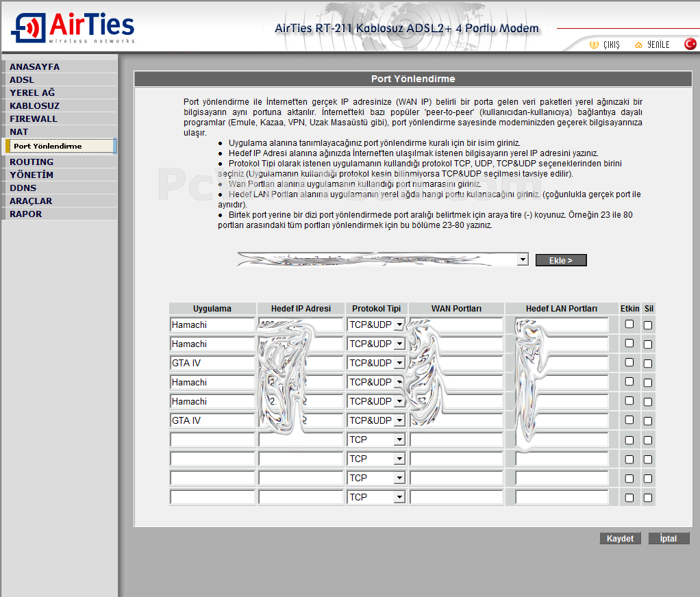The image size is (700, 597).
Task: Tick Sil checkbox for second Hamachi row
Action: pyautogui.click(x=648, y=344)
